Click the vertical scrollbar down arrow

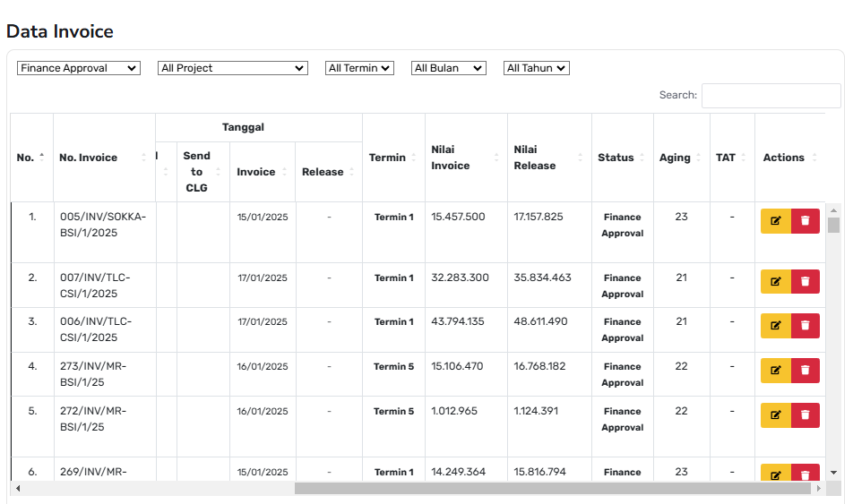coord(833,473)
